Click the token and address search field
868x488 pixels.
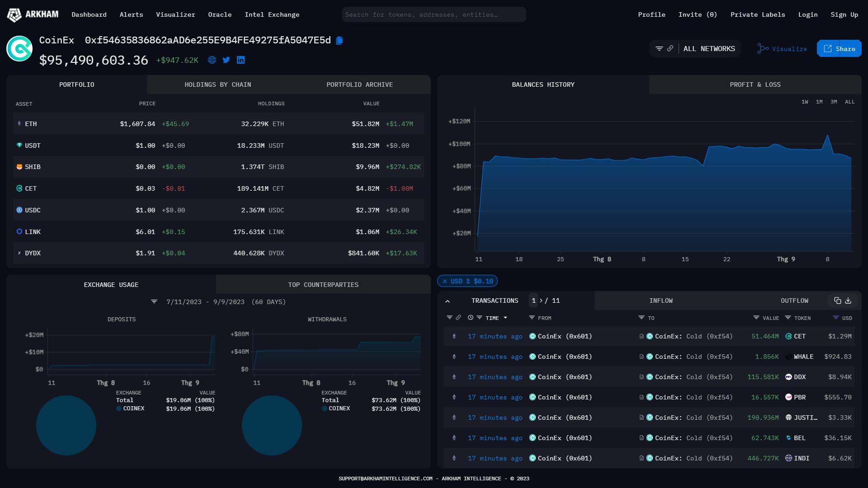point(434,15)
